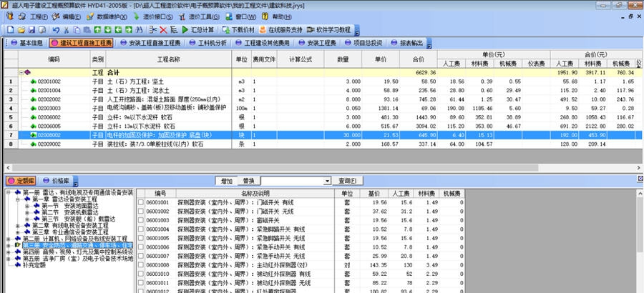Tick the checkbox next to 06001005

click(x=141, y=238)
